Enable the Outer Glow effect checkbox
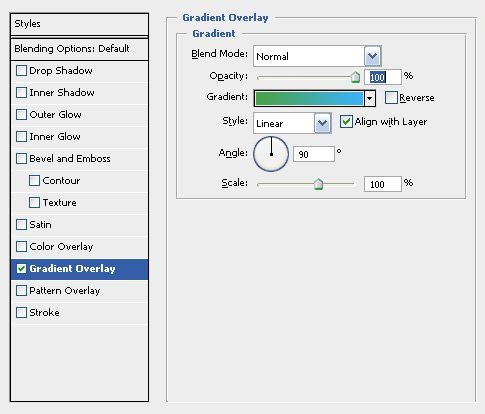This screenshot has height=414, width=485. 21,115
